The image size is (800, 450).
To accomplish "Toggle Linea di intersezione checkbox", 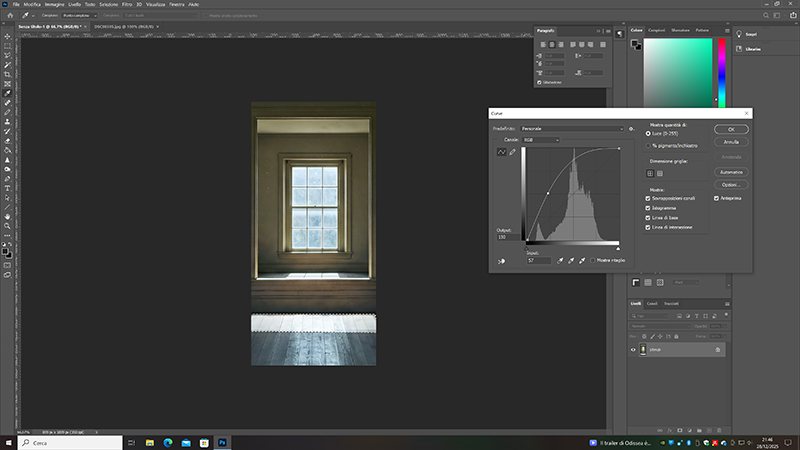I will pyautogui.click(x=648, y=228).
